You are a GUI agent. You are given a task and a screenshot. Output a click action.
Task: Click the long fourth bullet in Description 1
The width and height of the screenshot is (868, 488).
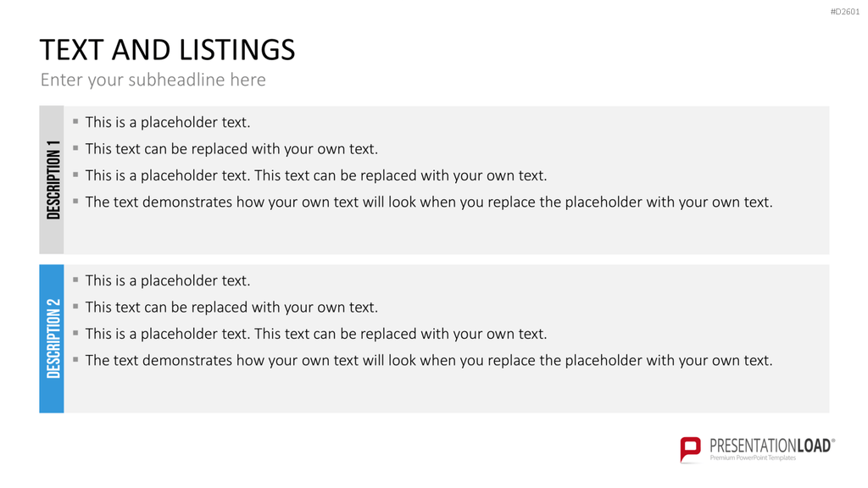coord(428,202)
